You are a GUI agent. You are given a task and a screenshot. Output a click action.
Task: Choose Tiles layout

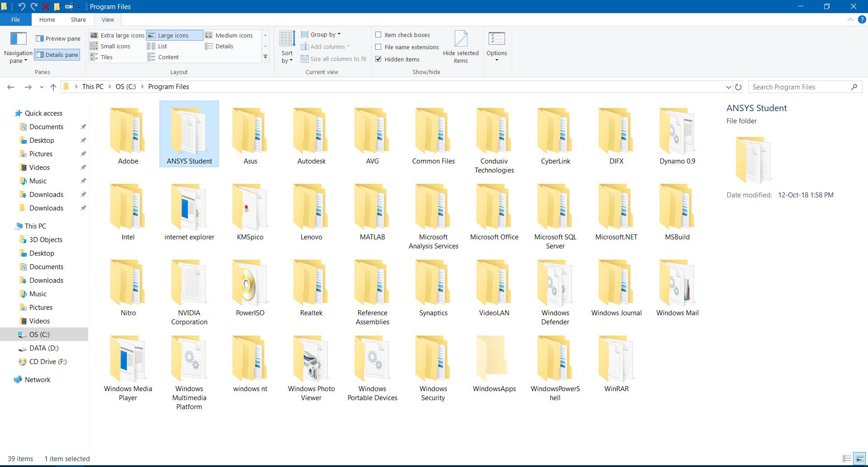pyautogui.click(x=101, y=57)
